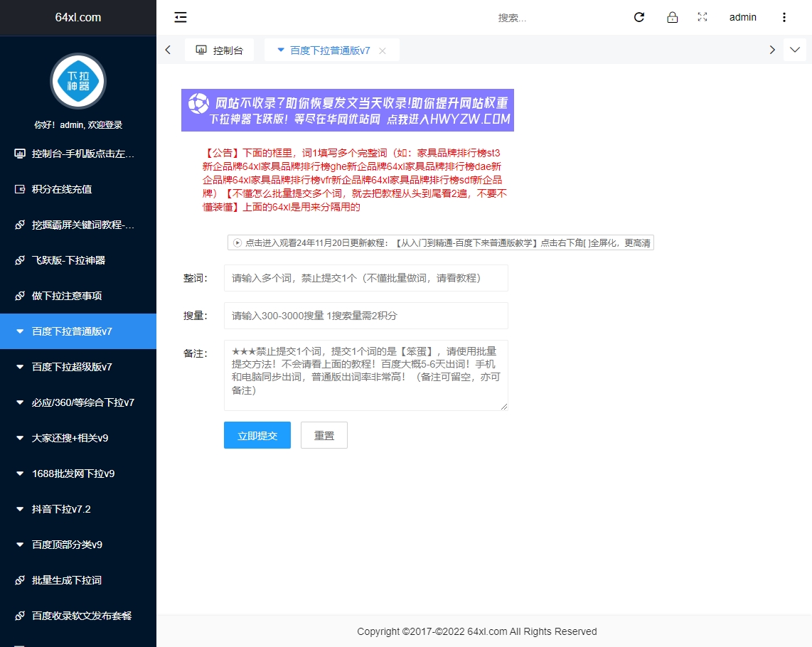
Task: Open 积分在线充值 sidebar item
Action: coord(78,189)
